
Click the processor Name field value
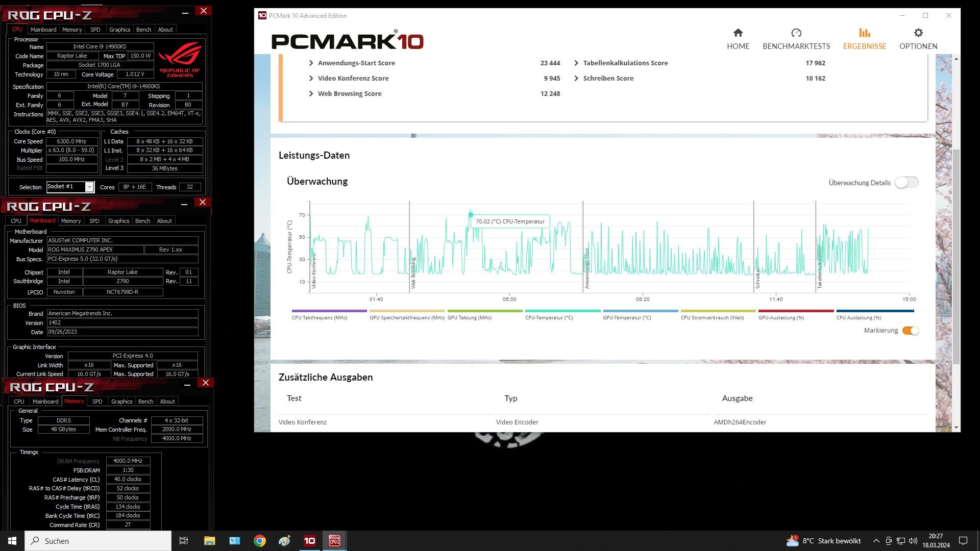(x=100, y=46)
